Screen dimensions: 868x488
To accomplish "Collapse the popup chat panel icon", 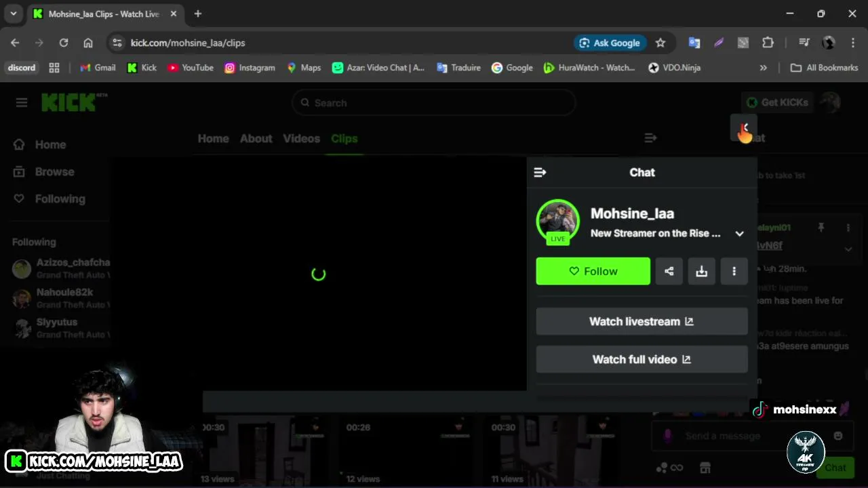I will [x=540, y=172].
